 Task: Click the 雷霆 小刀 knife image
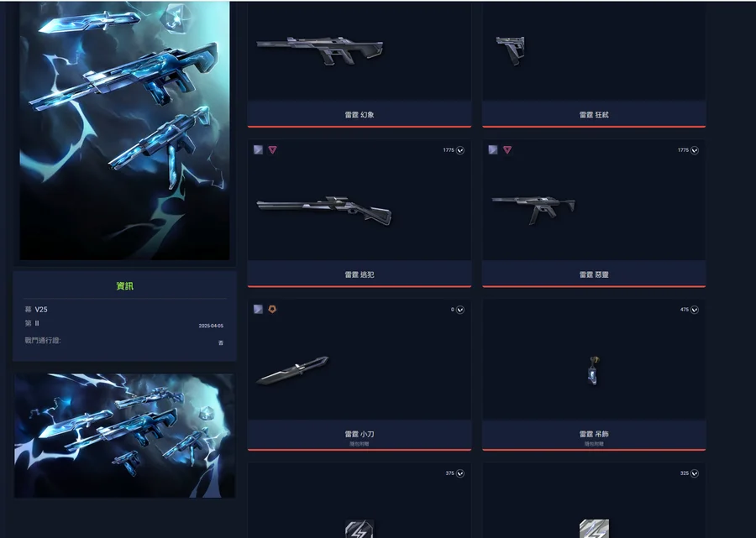(x=292, y=370)
